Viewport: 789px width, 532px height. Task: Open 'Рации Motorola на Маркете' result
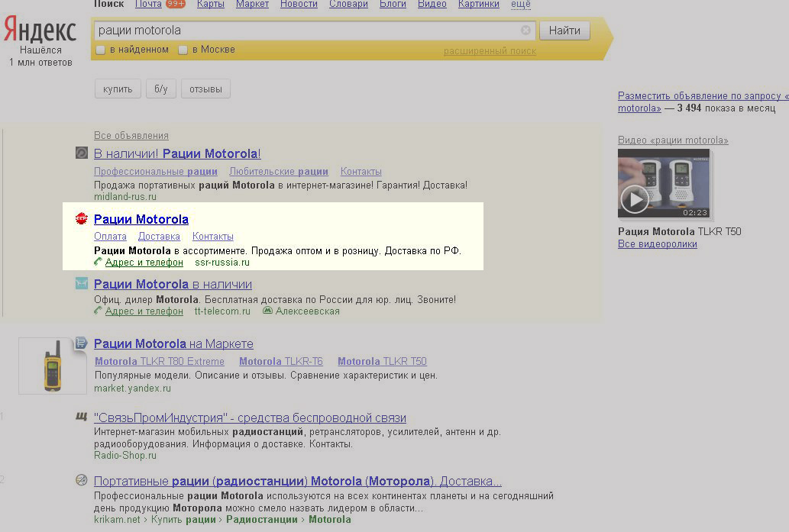point(173,344)
